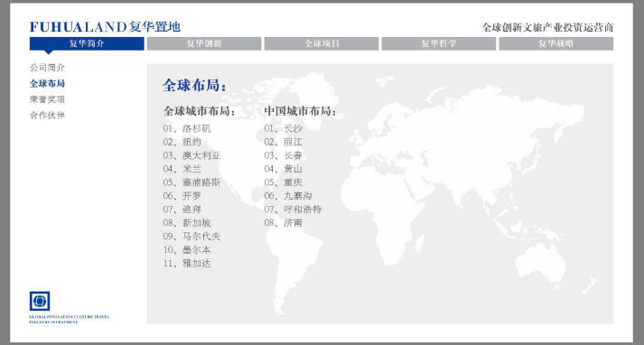Click 合作伙伴 in the sidebar
The width and height of the screenshot is (644, 345).
pyautogui.click(x=47, y=116)
